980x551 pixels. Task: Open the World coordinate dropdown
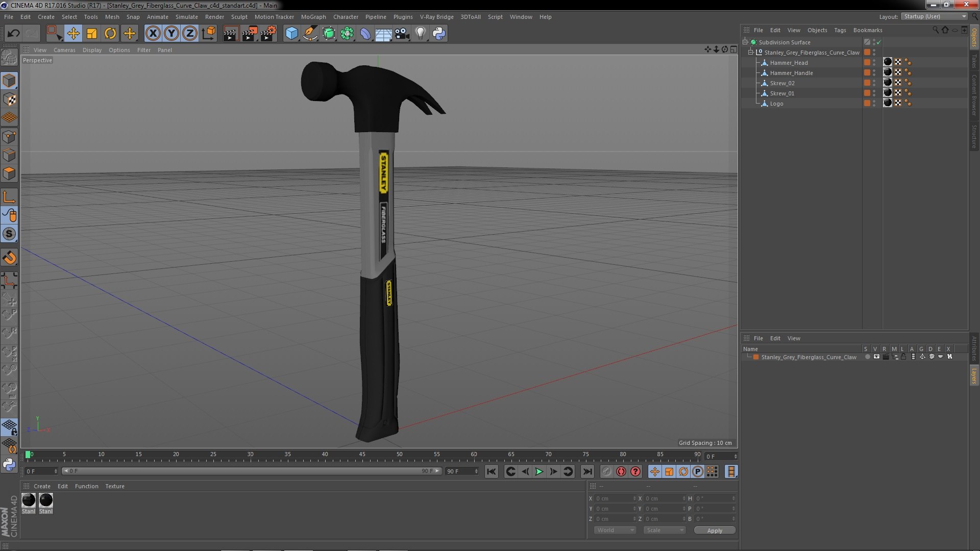(615, 531)
